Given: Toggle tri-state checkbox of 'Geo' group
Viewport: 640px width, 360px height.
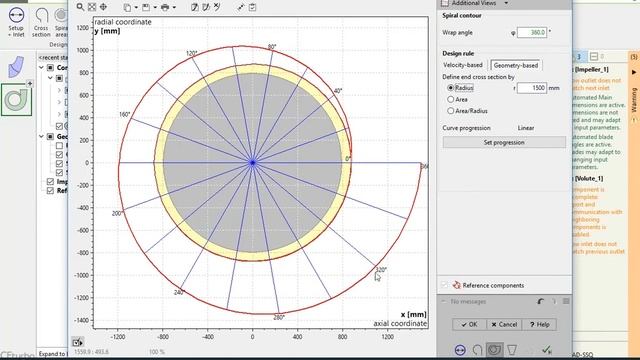Looking at the screenshot, I should 50,136.
